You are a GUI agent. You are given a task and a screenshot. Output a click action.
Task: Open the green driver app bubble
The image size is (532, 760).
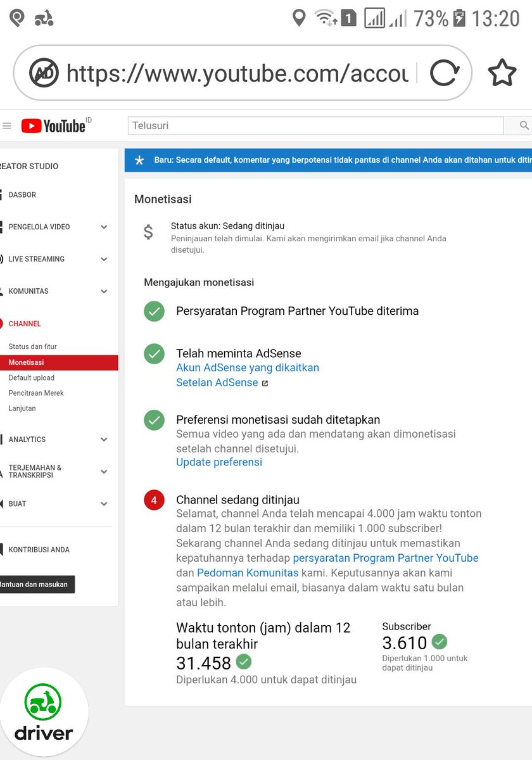(44, 712)
